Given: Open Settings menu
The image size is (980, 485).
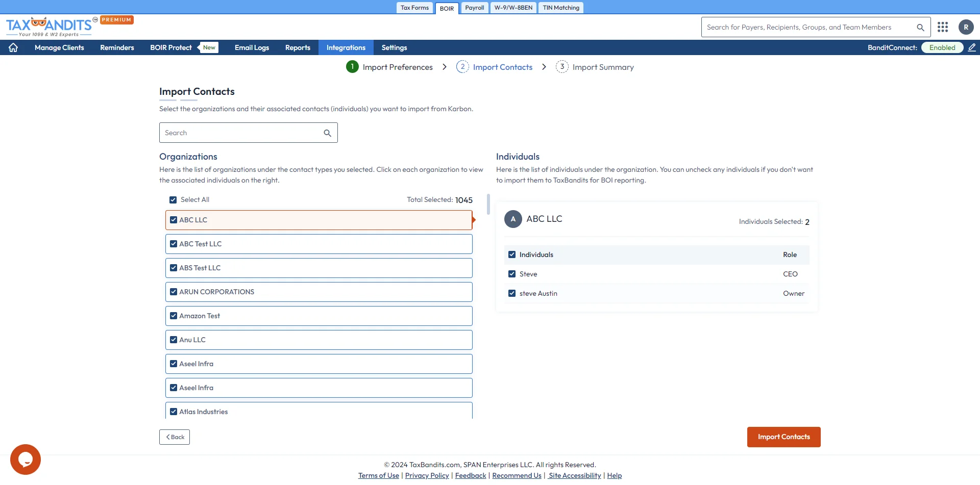Looking at the screenshot, I should [x=395, y=47].
